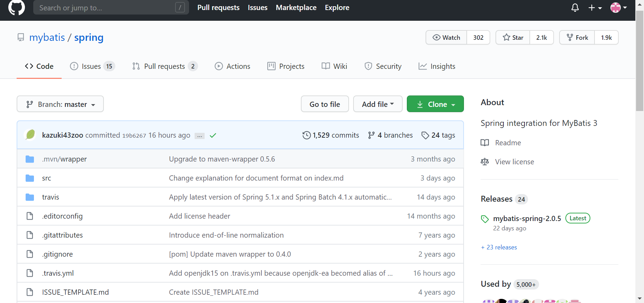Open the + 23 releases link
The height and width of the screenshot is (303, 644).
click(x=499, y=247)
